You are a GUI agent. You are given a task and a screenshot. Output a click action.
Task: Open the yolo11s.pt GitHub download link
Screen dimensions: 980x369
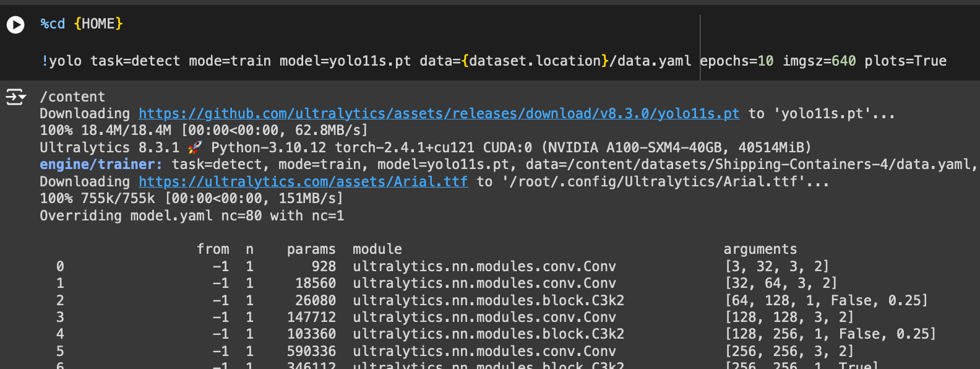click(439, 113)
